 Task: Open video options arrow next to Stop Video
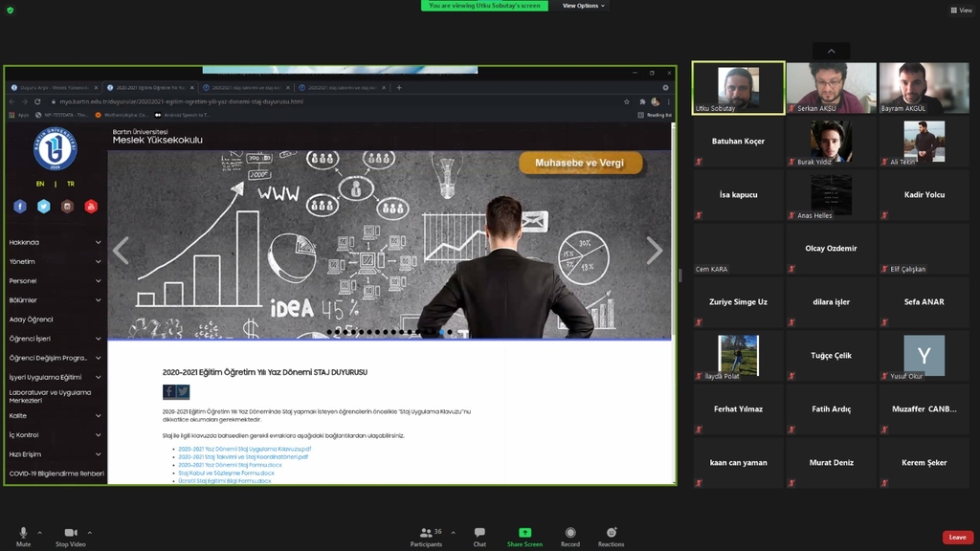(x=90, y=532)
